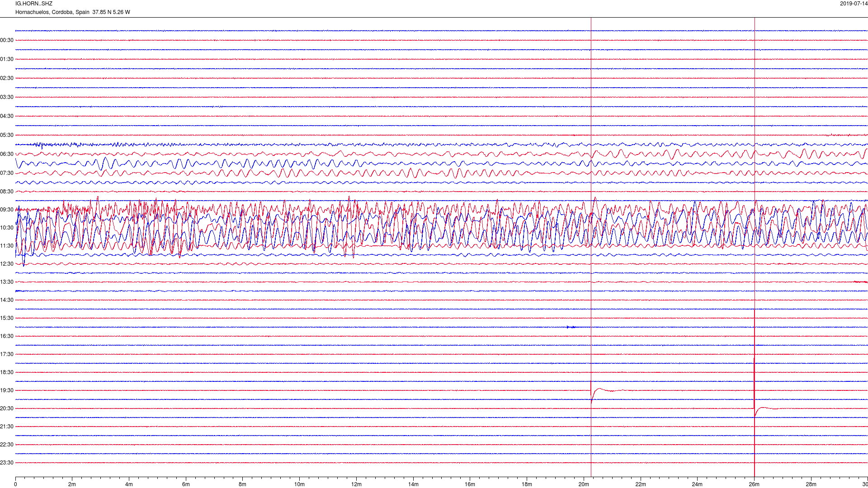
Task: Click the 18m axis label
Action: click(x=527, y=484)
